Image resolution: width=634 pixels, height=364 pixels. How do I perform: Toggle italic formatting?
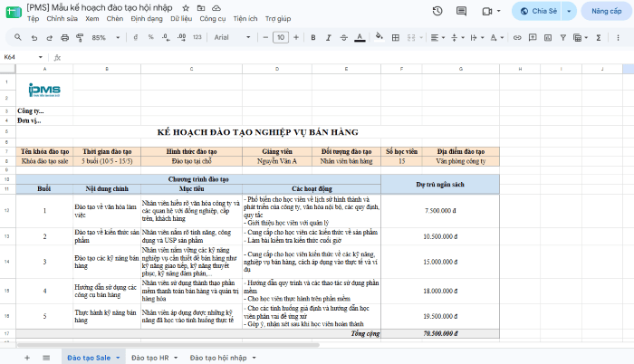pos(328,38)
